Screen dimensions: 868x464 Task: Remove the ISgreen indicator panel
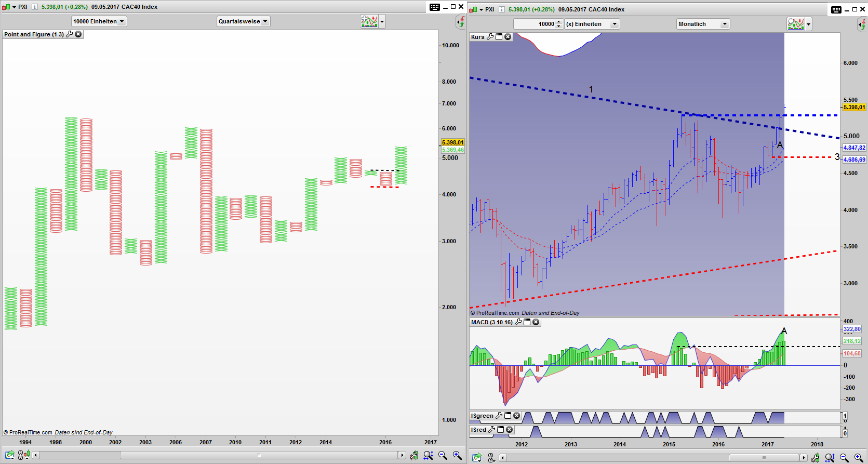(x=516, y=416)
